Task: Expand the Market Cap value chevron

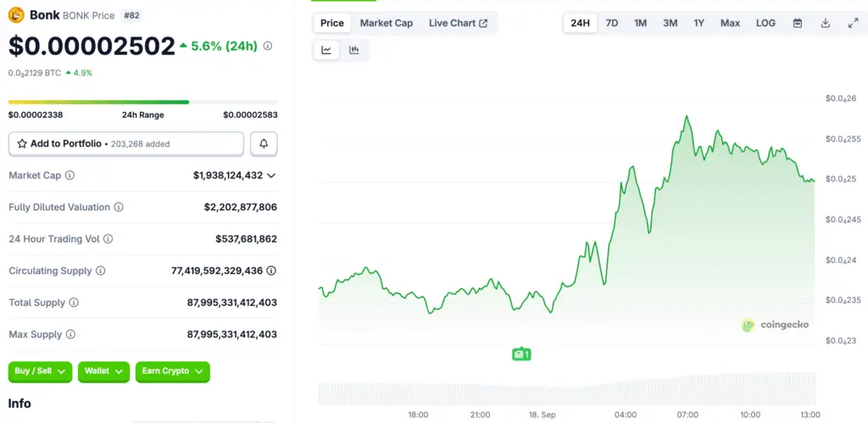Action: click(271, 175)
